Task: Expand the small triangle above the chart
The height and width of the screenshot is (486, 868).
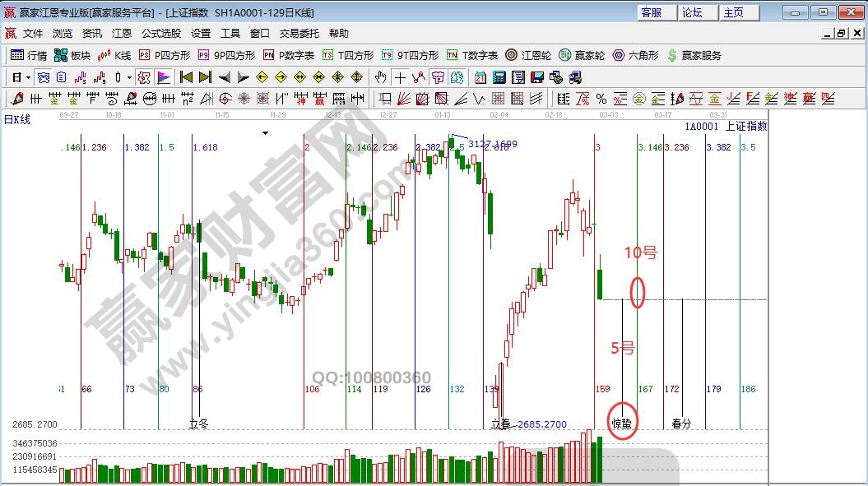Action: pyautogui.click(x=265, y=132)
